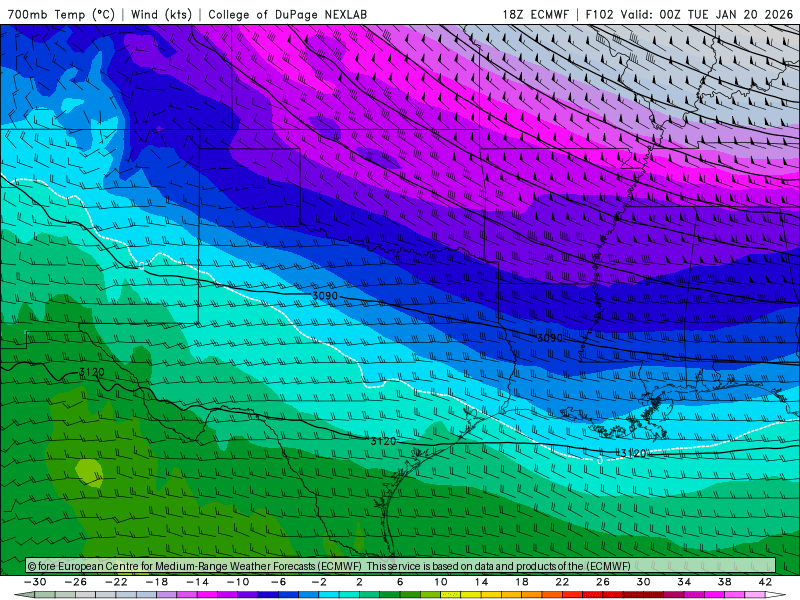Screen dimensions: 800x600
Task: Click the 'F102' forecast hour text
Action: 599,14
